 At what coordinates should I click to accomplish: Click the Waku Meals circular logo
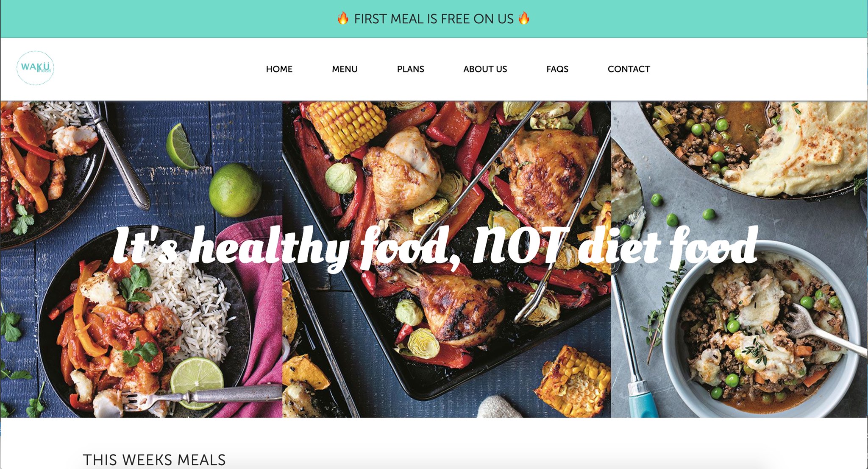(x=35, y=68)
